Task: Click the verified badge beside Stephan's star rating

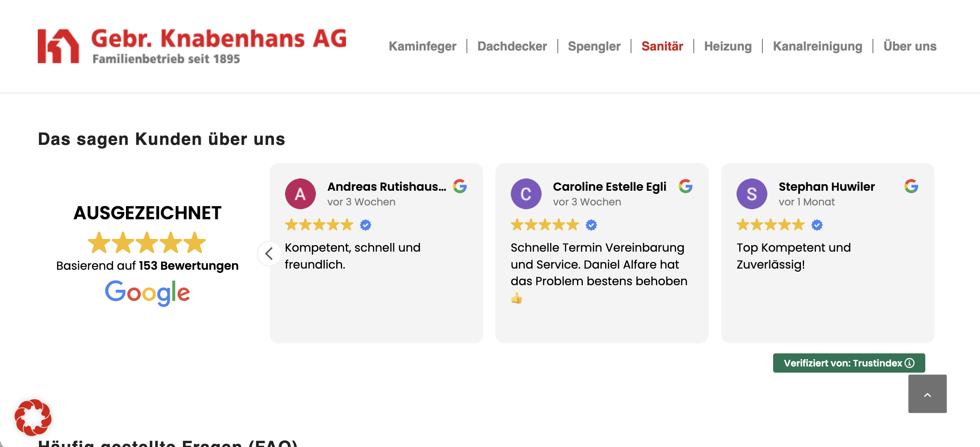Action: [817, 225]
